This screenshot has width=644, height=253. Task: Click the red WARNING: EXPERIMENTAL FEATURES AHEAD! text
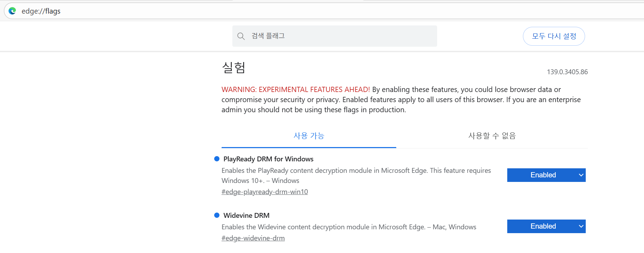(x=295, y=90)
